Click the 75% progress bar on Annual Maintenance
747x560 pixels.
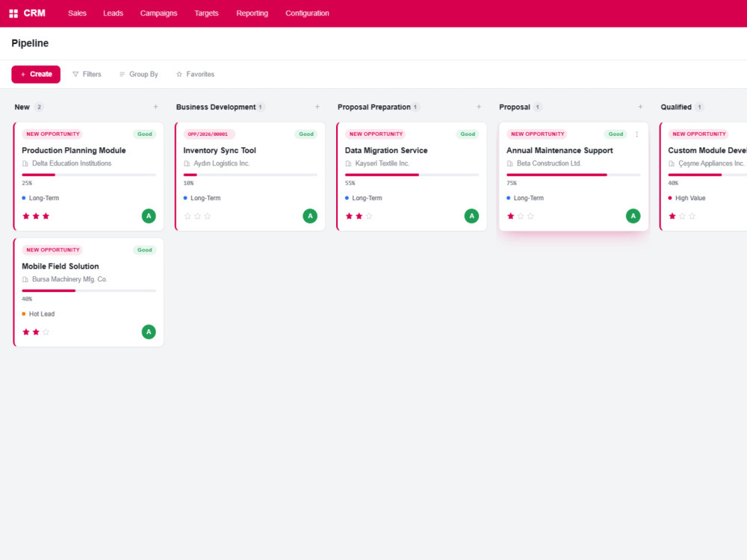574,175
